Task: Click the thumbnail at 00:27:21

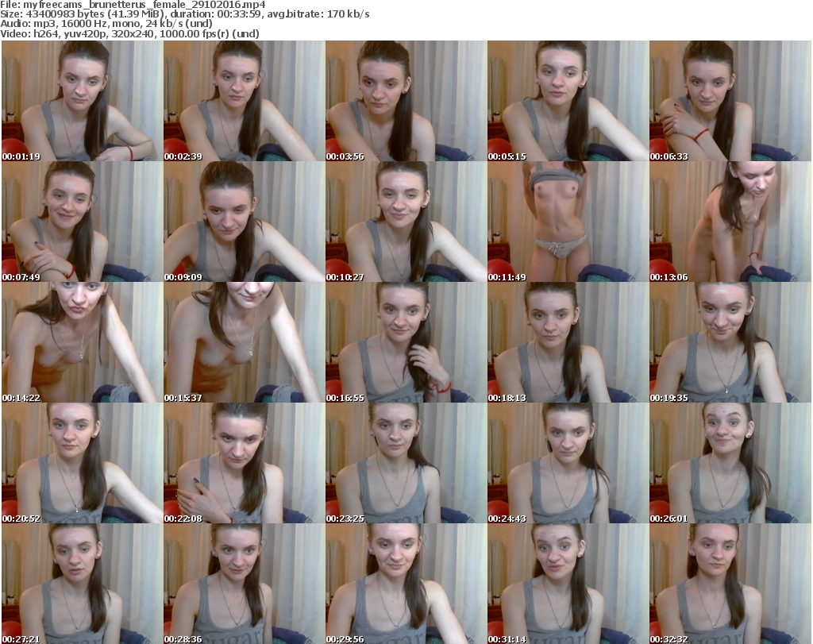Action: pos(81,584)
